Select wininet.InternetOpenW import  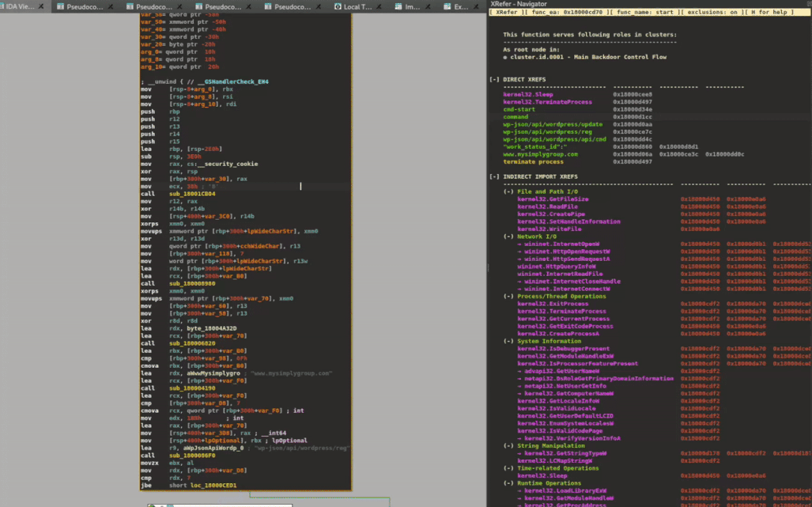click(x=561, y=244)
